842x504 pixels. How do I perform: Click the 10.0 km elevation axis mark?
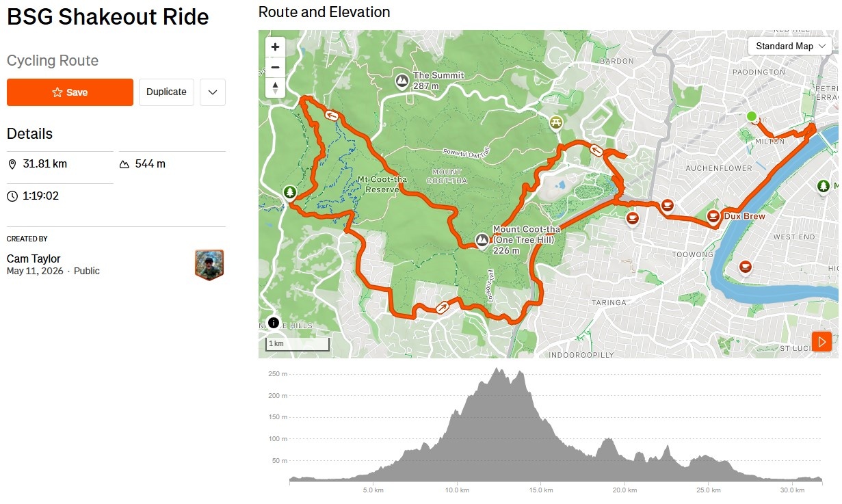(457, 490)
